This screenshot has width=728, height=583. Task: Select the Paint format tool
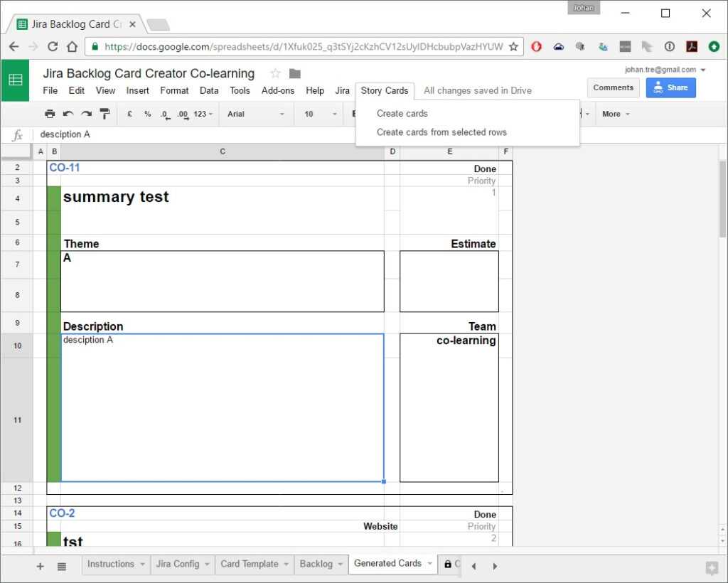[105, 114]
